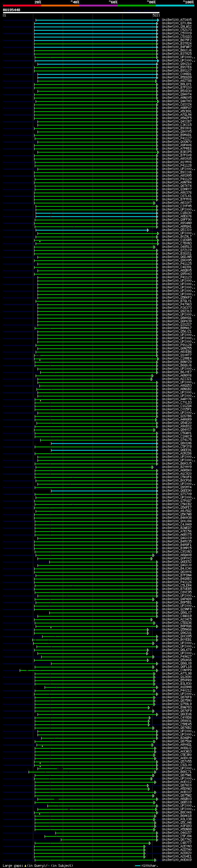Click hit label UniRef100_B6T5F2
The image size is (197, 868).
tap(177, 40)
